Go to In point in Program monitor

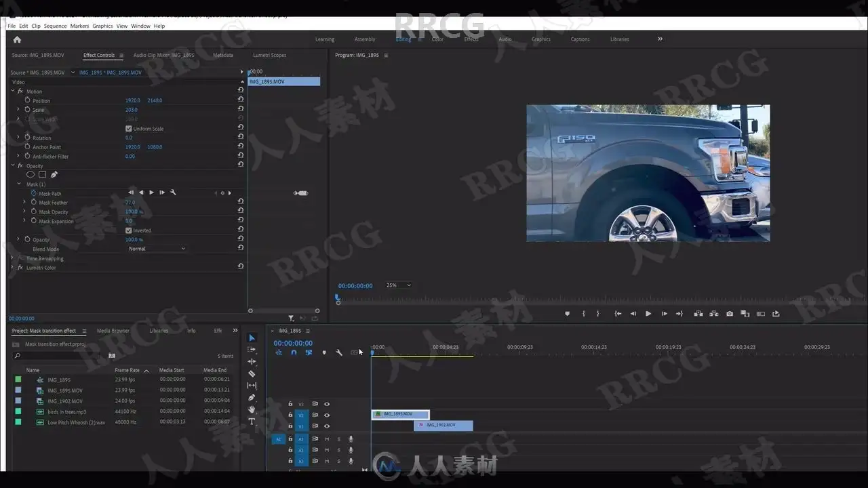pos(618,314)
